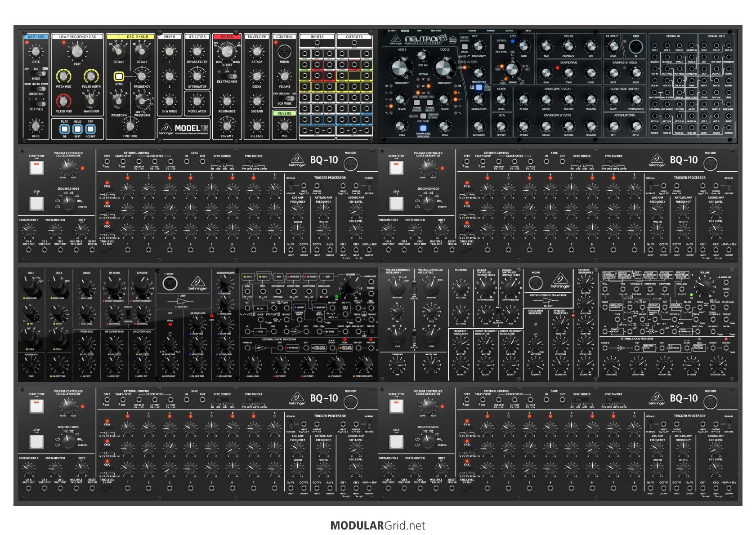Click the red FILTER section header
756x535 pixels.
point(227,37)
